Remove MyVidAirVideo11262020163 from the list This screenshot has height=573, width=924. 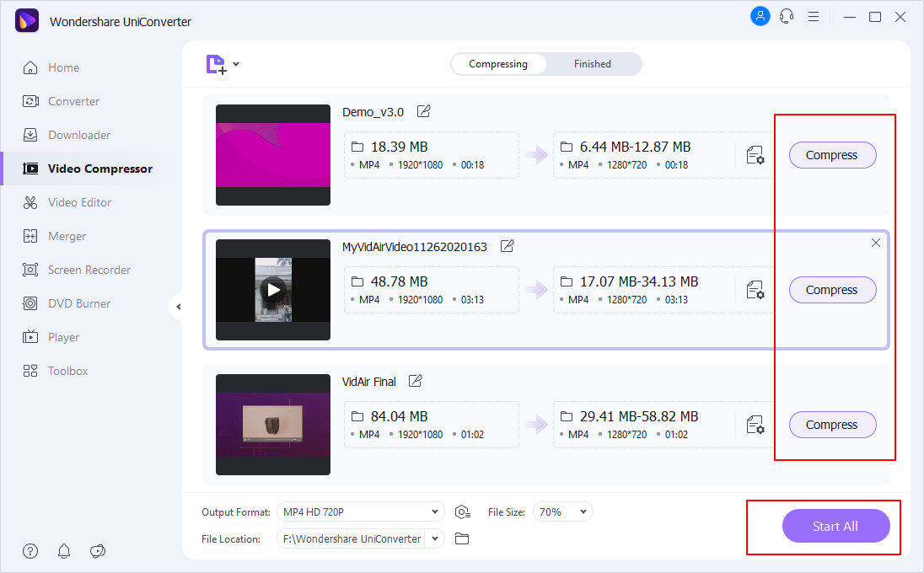click(876, 243)
